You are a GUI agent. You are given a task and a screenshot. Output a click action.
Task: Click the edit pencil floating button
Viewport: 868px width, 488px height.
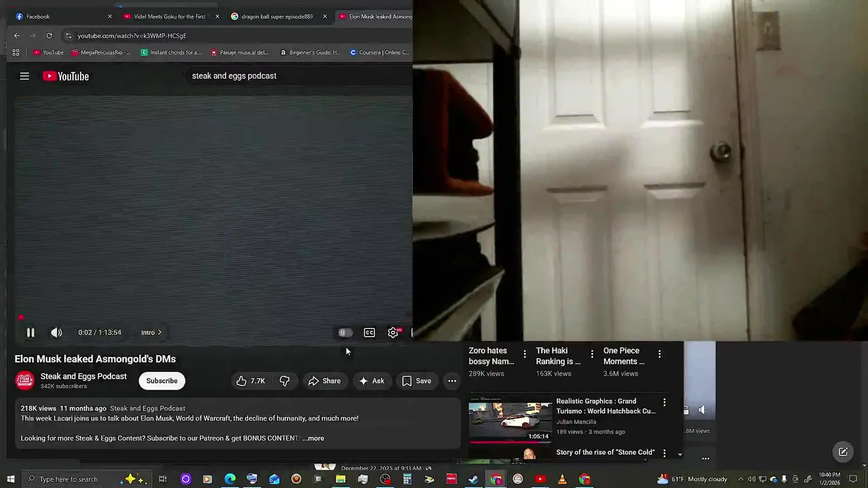tap(843, 452)
